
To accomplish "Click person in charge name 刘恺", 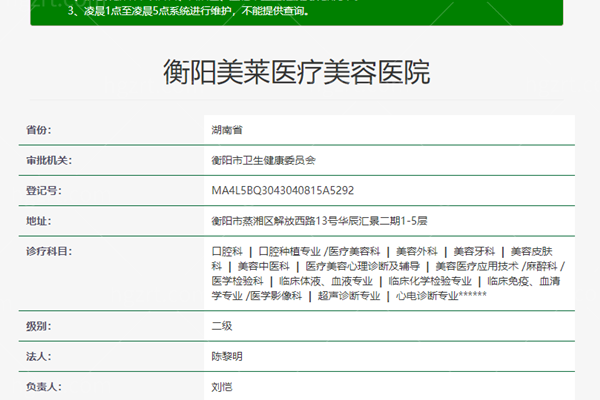I will [x=221, y=385].
